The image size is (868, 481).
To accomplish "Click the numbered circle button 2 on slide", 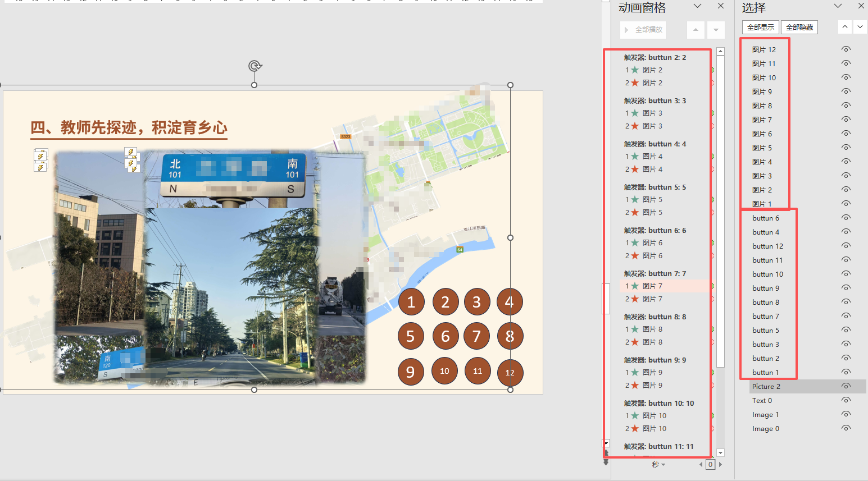I will (446, 302).
